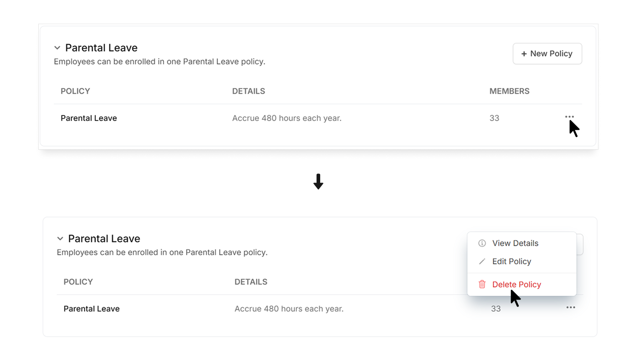Click the trash icon beside Delete Policy
639x364 pixels.
[x=482, y=284]
